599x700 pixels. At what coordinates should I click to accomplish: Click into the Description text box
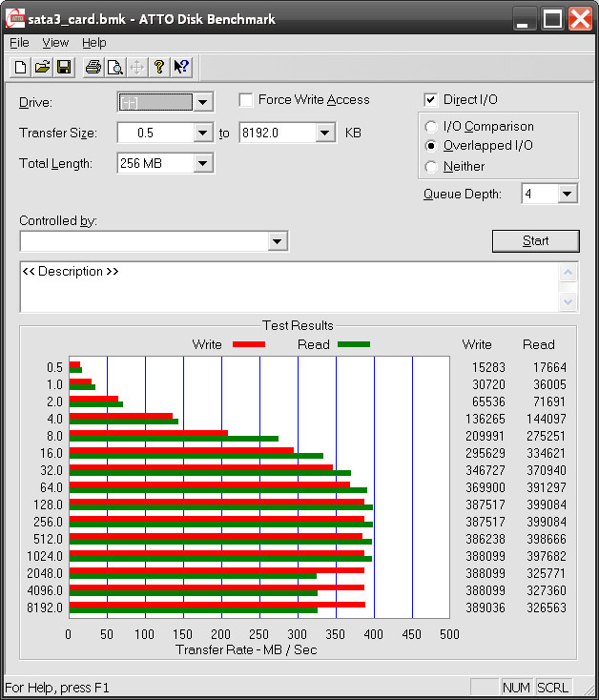289,287
